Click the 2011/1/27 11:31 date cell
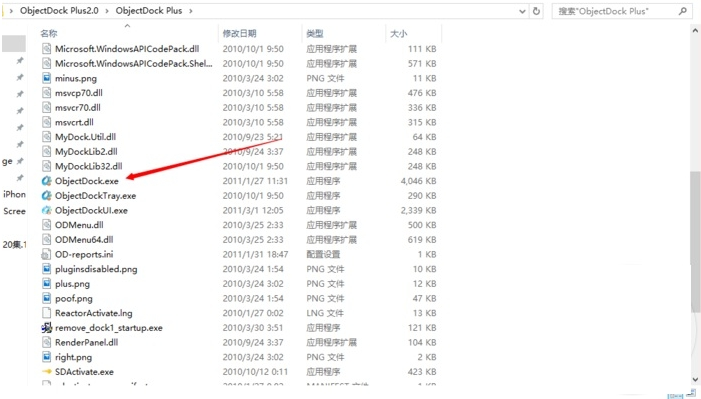701x399 pixels. 255,181
